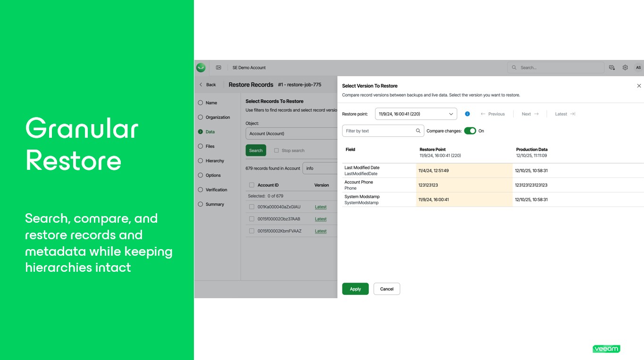Open the Account (Account) object dropdown
The width and height of the screenshot is (644, 360).
(x=291, y=134)
